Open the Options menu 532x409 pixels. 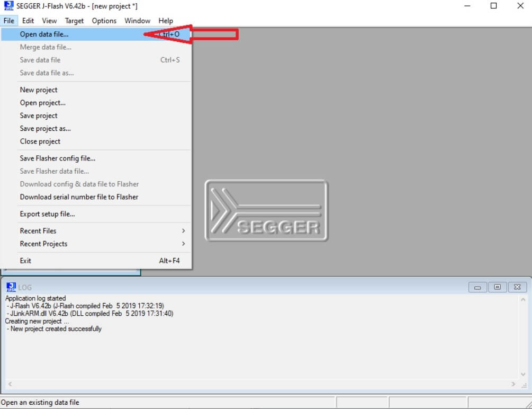pos(104,21)
